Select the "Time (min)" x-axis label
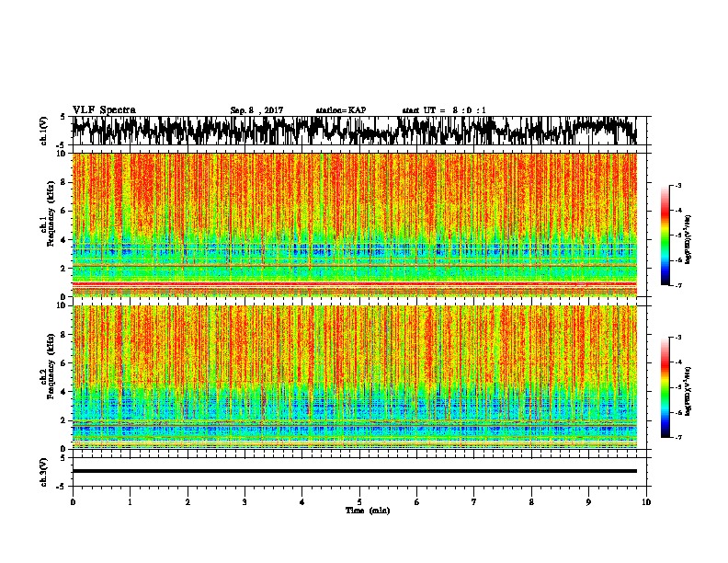Image resolution: width=728 pixels, height=563 pixels. click(x=368, y=511)
